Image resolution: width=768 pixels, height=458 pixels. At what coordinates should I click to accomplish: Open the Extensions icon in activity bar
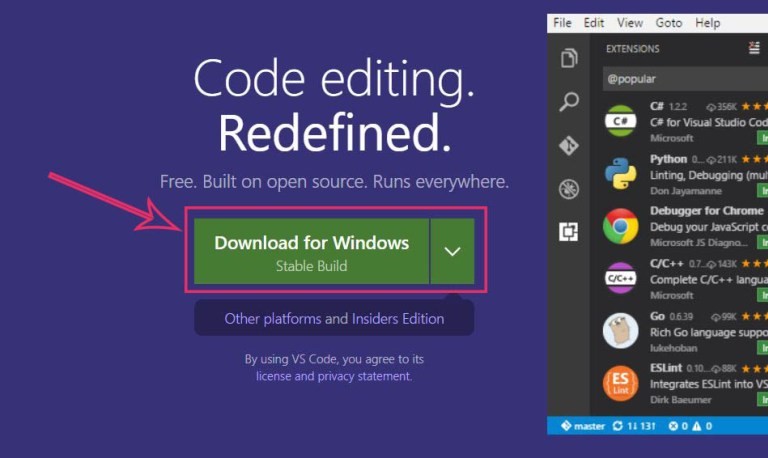[569, 232]
